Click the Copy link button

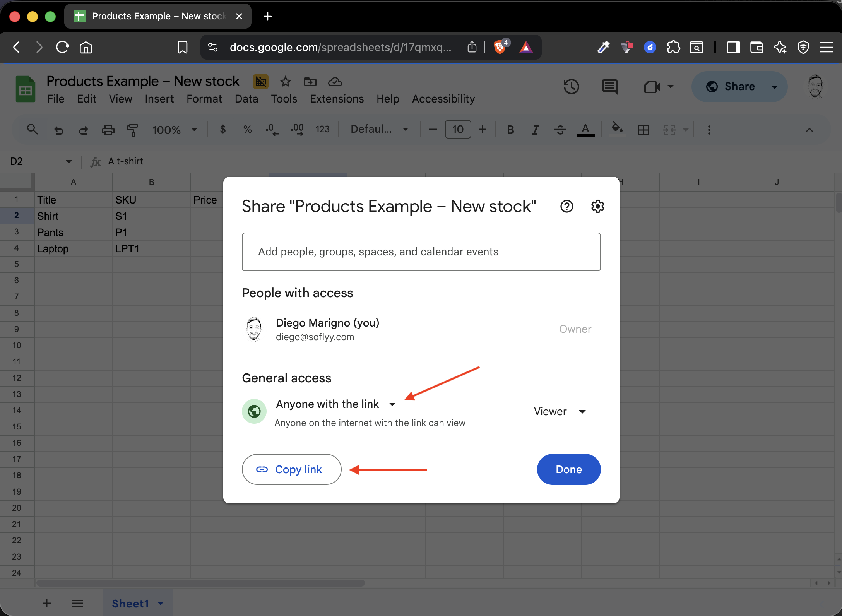click(x=291, y=469)
